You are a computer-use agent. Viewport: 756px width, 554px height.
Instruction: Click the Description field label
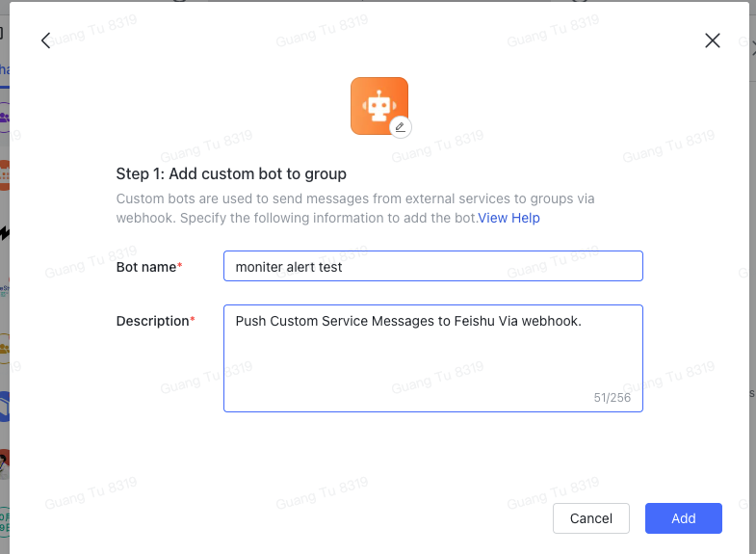[x=155, y=321]
